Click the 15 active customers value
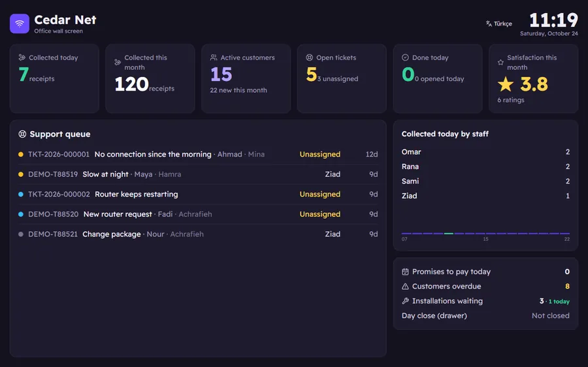588x367 pixels. tap(221, 74)
